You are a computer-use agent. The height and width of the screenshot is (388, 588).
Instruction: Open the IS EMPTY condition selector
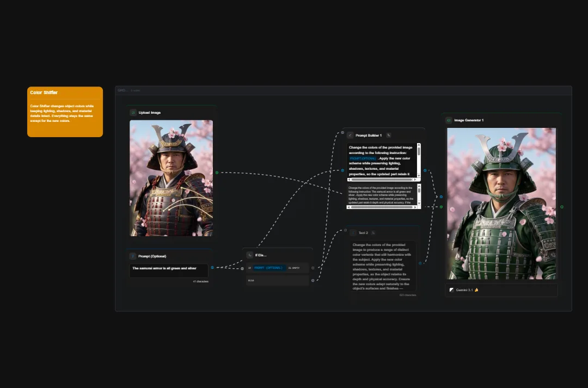click(294, 268)
